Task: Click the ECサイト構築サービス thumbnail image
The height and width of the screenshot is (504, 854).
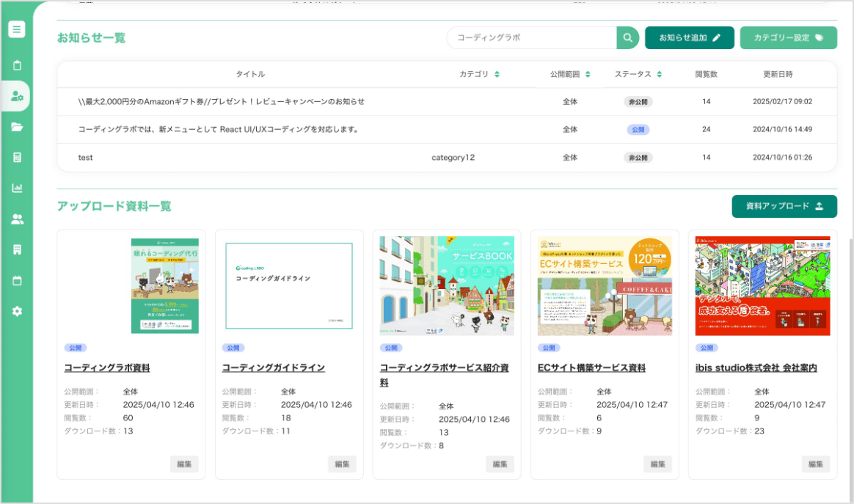Action: 605,285
